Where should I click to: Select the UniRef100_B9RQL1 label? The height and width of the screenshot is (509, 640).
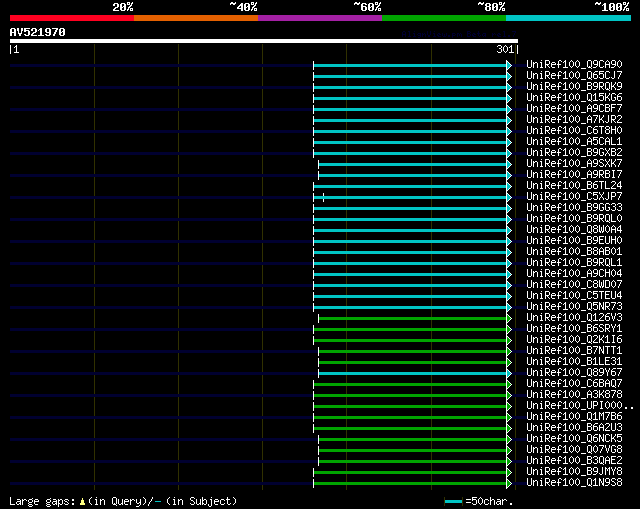coord(574,263)
